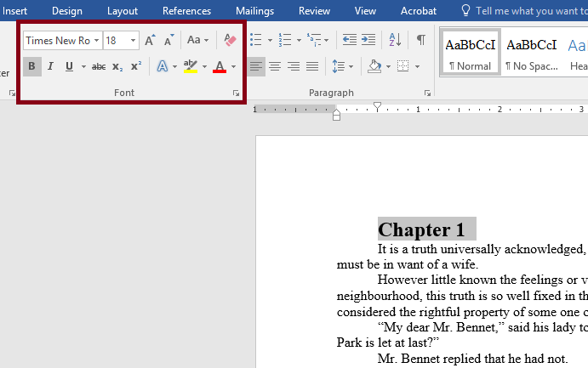
Task: Click the Chapter 1 heading text
Action: tap(421, 229)
